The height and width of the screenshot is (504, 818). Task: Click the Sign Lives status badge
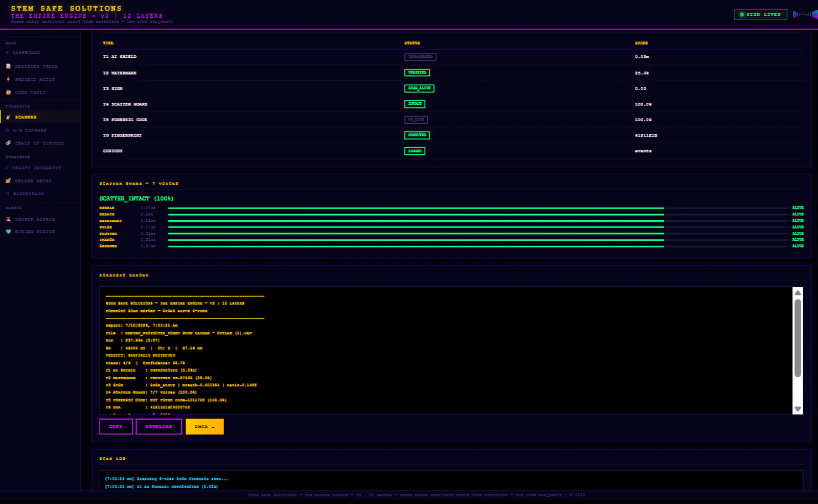tap(761, 14)
